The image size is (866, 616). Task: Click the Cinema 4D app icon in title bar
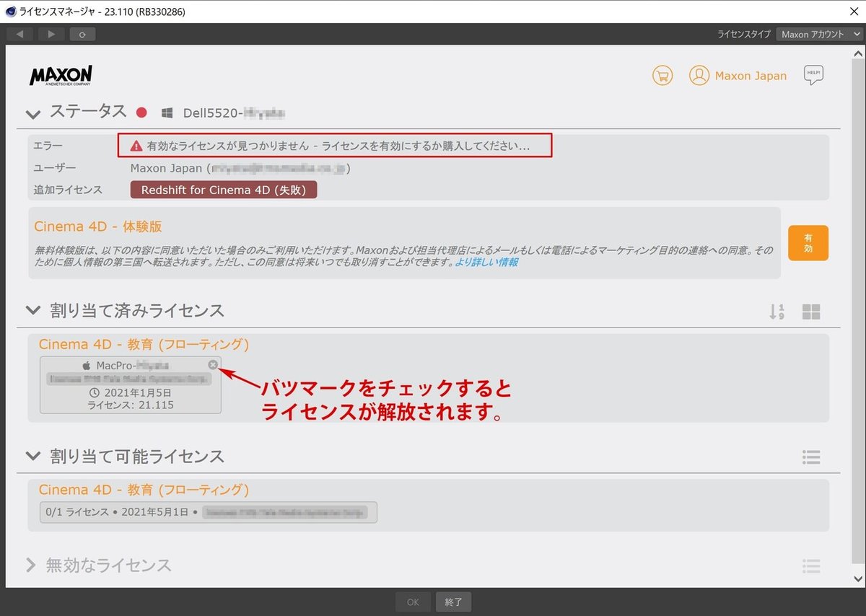[x=12, y=10]
